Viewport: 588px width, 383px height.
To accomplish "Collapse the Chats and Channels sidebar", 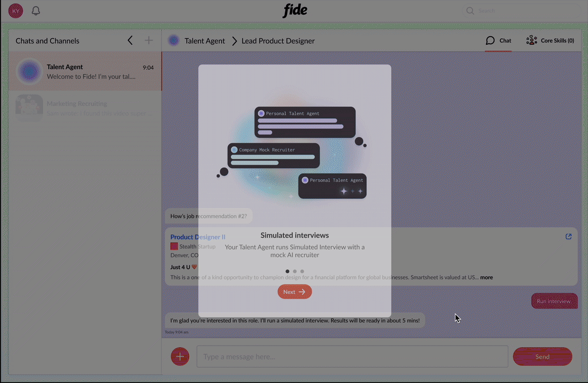I will pyautogui.click(x=130, y=40).
